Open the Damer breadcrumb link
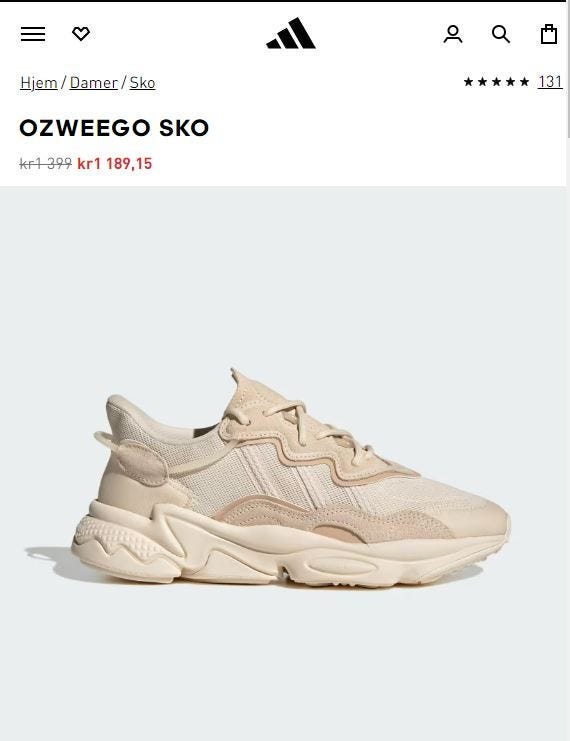Screen dimensions: 570x741 [94, 83]
